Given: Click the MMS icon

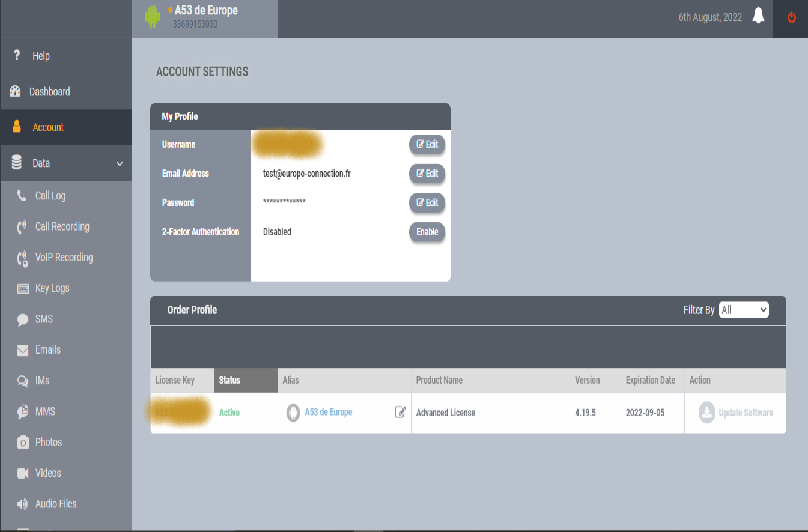Looking at the screenshot, I should coord(23,412).
